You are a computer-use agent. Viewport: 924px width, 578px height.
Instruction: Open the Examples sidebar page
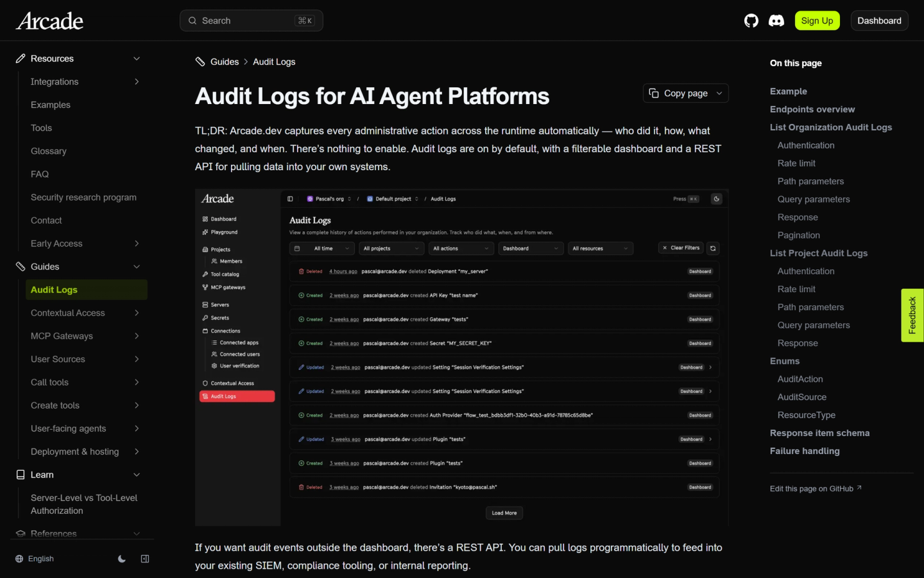51,105
